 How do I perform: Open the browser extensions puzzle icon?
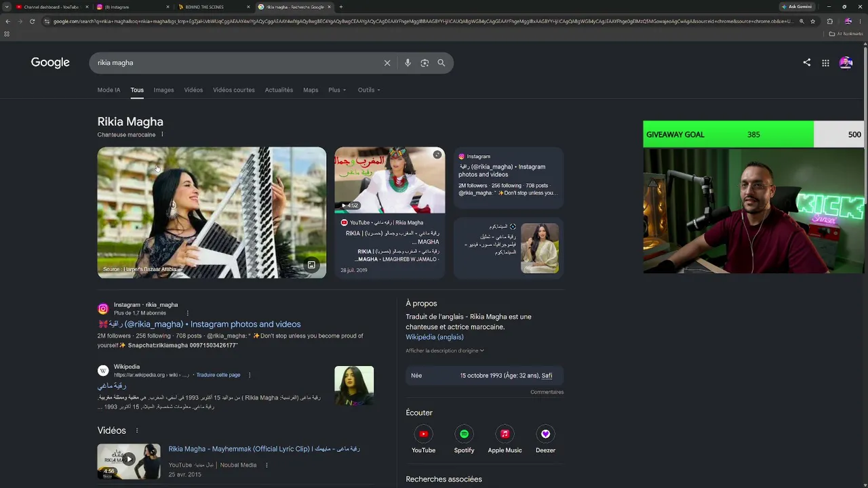(829, 21)
